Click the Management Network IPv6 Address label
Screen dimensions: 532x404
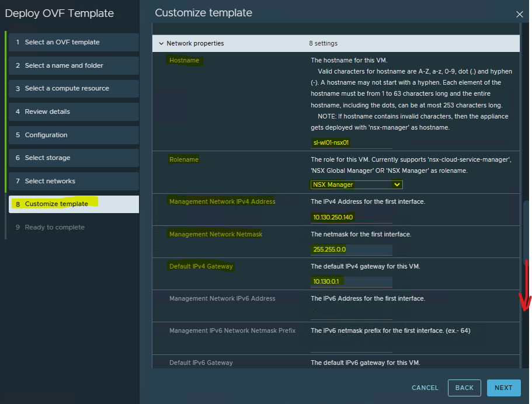tap(222, 298)
